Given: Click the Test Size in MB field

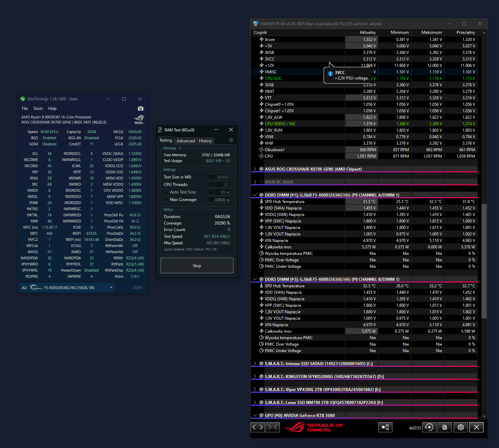Looking at the screenshot, I should pos(219,177).
